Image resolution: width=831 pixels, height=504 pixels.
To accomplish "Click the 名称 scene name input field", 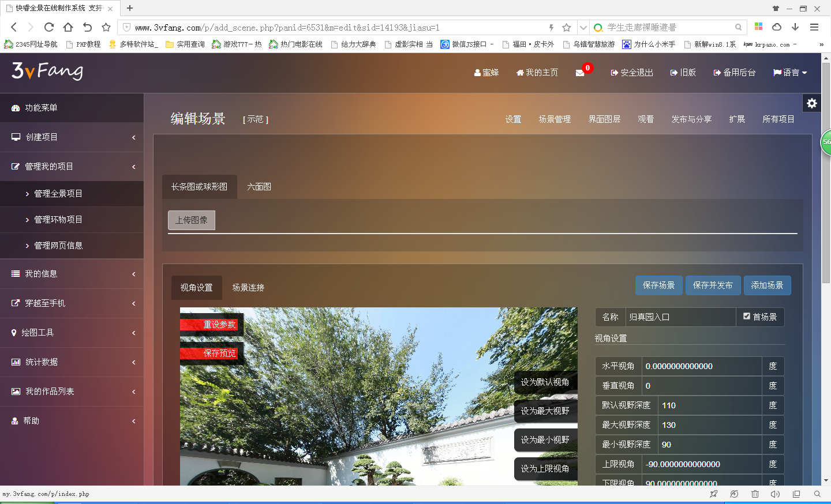I will pyautogui.click(x=681, y=317).
